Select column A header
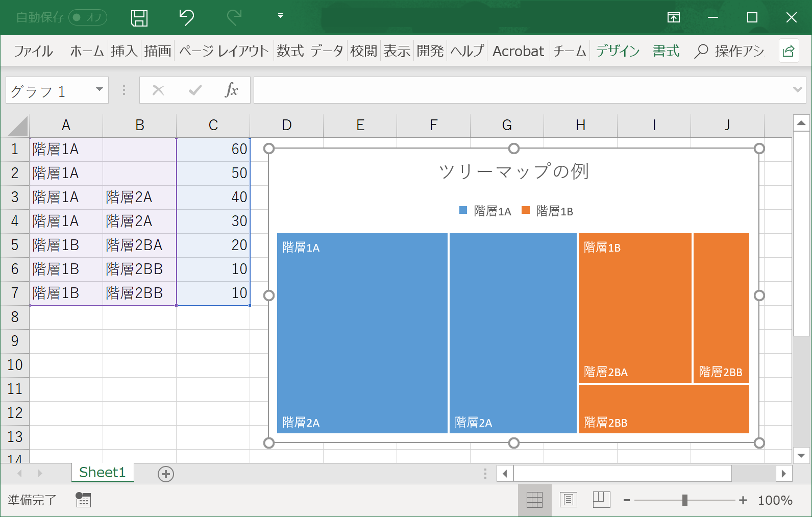This screenshot has width=812, height=517. 66,125
